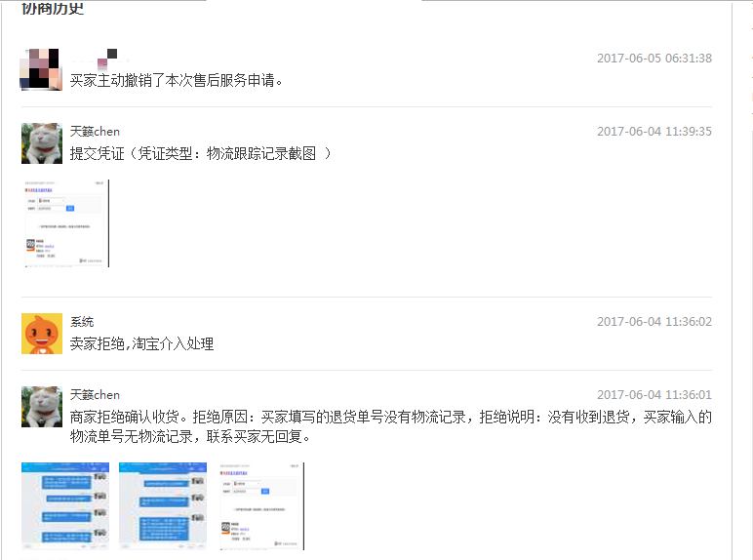Open the logistics screenshot under 提交凭证
Image resolution: width=753 pixels, height=560 pixels.
65,223
